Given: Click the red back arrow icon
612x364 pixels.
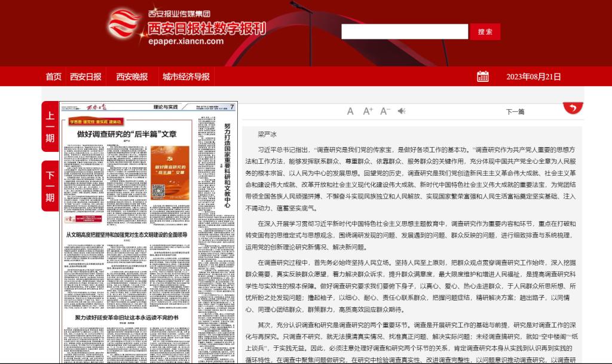Looking at the screenshot, I should tap(573, 108).
